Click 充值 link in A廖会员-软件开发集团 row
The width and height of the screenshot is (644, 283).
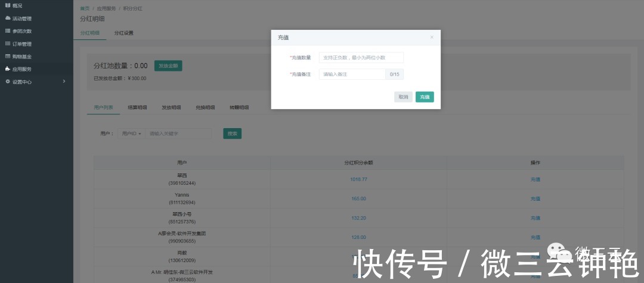(x=535, y=238)
